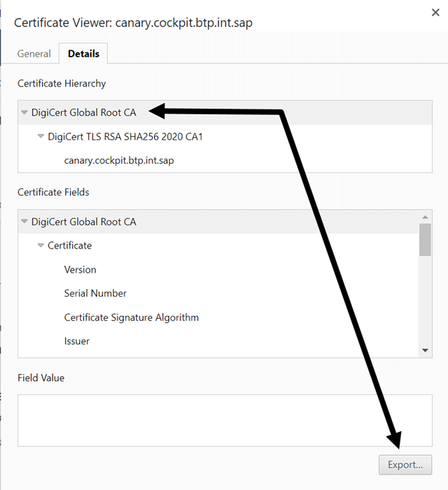The width and height of the screenshot is (448, 490).
Task: Select DigiCert TLS RSA SHA256 2020 CA1 entry
Action: point(125,137)
